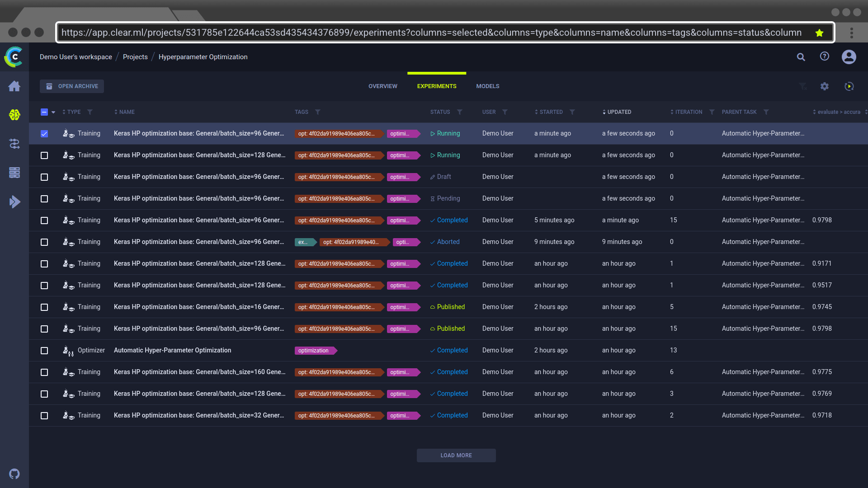Click Hyperparameter Optimization breadcrumb

click(203, 57)
